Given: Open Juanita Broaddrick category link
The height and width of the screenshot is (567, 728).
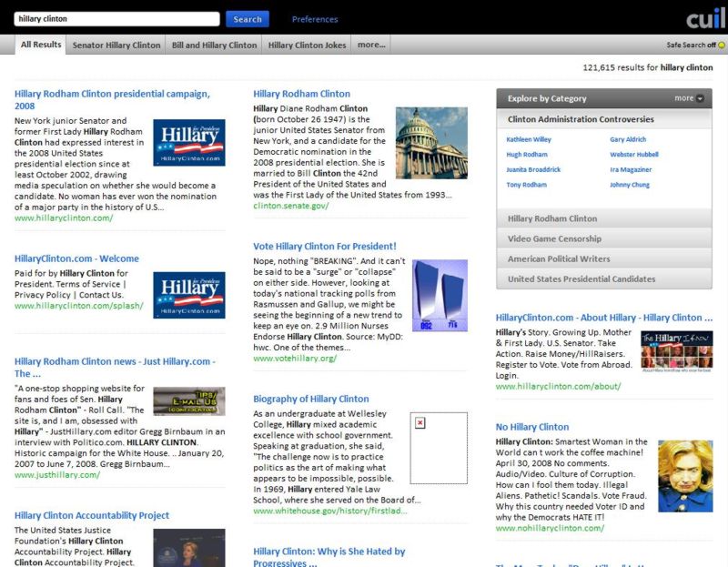Looking at the screenshot, I should click(x=533, y=169).
